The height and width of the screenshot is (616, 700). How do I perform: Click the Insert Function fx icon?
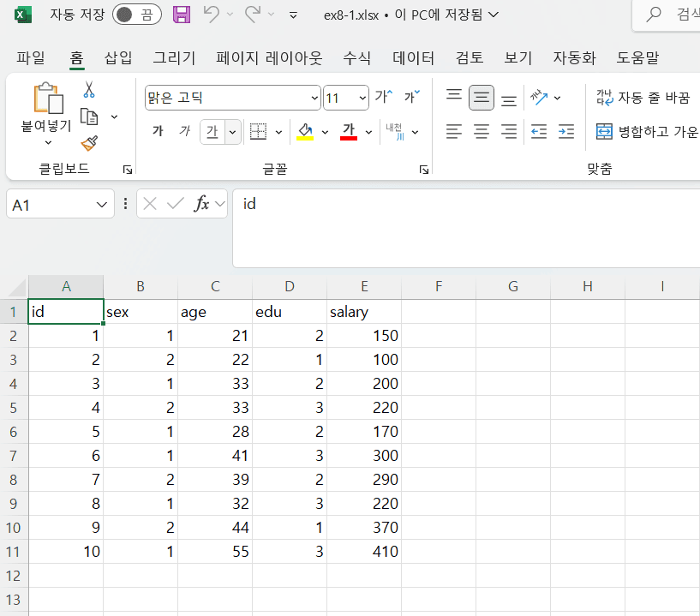point(201,204)
